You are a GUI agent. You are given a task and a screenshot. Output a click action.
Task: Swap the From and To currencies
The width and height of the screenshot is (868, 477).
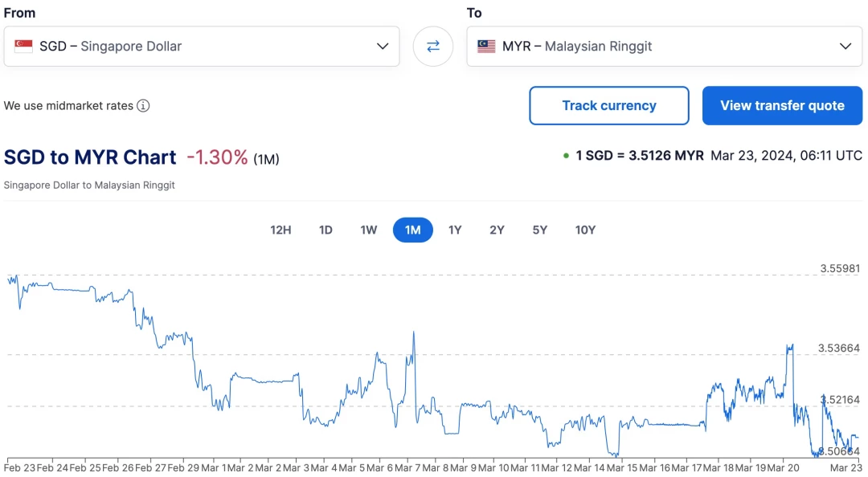tap(433, 46)
